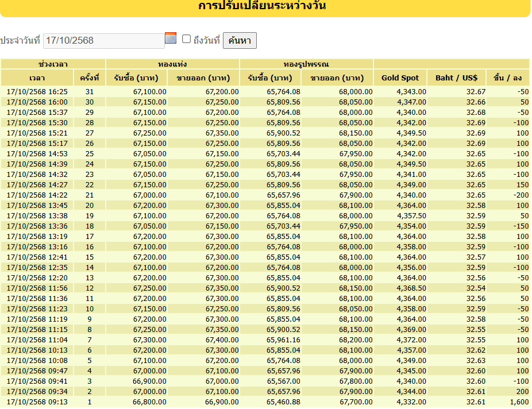Select the time cell 17/10/2568 13:45

click(37, 206)
